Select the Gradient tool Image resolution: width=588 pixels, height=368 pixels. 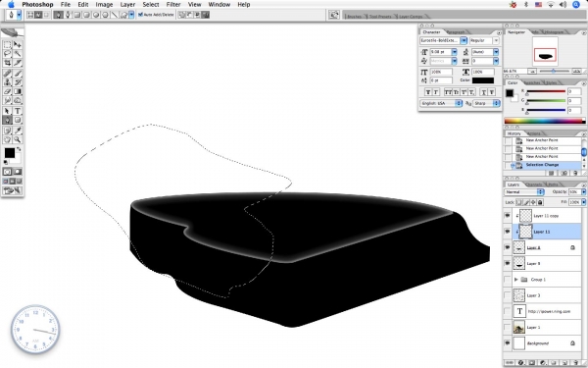(x=18, y=91)
